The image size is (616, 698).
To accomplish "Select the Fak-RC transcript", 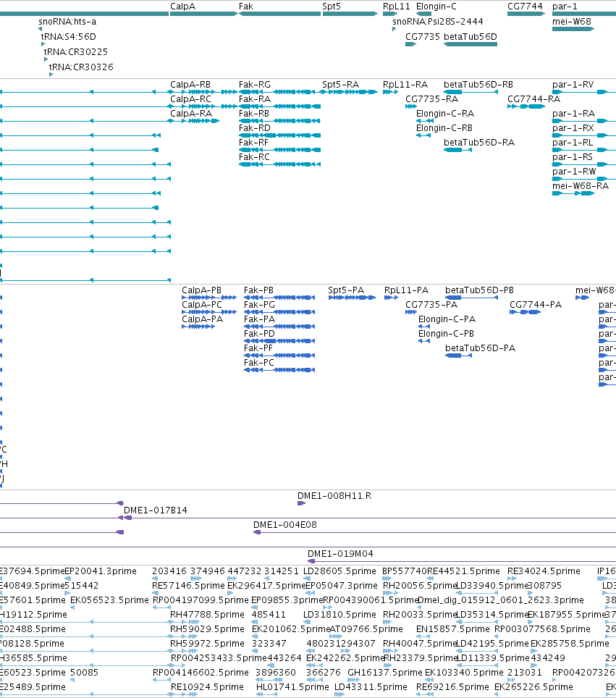I will coord(279,164).
